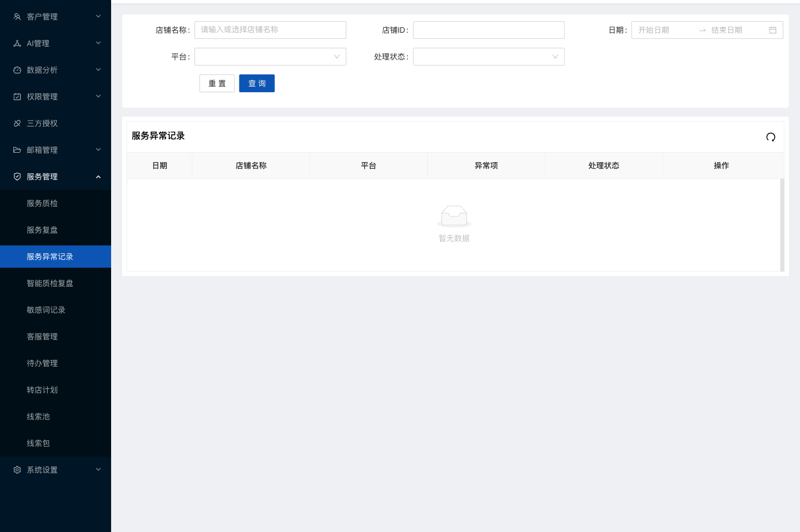This screenshot has height=532, width=800.
Task: Click the 权限管理 calendar-check icon
Action: [17, 97]
